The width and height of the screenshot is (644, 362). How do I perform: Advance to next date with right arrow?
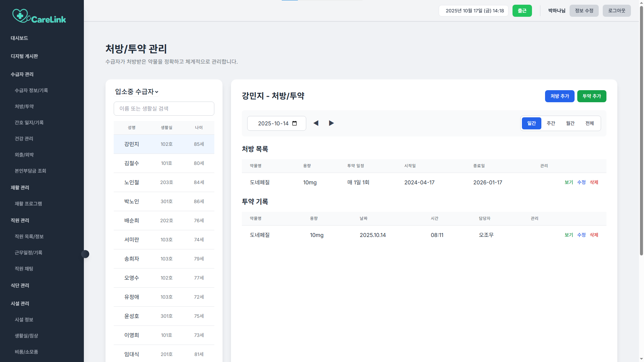click(331, 123)
